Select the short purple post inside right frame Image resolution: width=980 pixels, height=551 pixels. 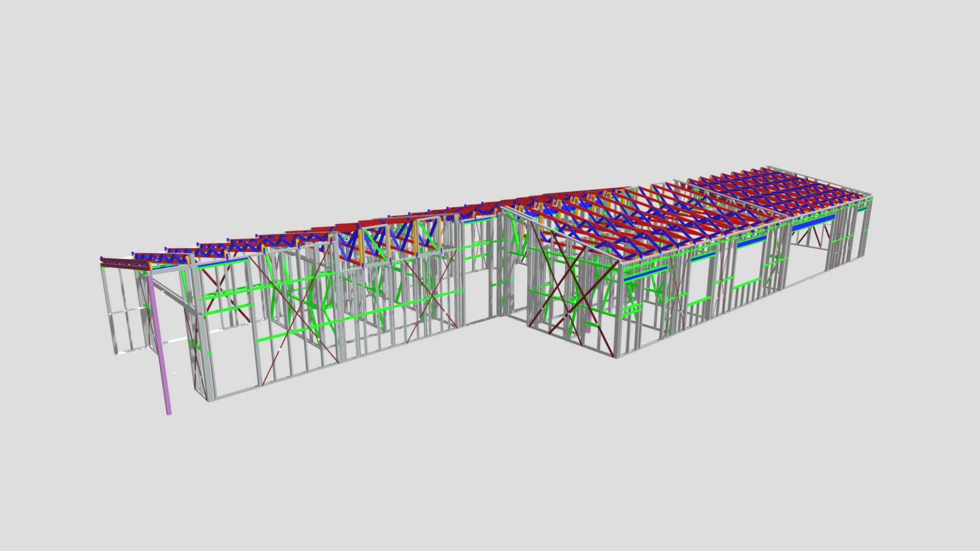tap(591, 301)
